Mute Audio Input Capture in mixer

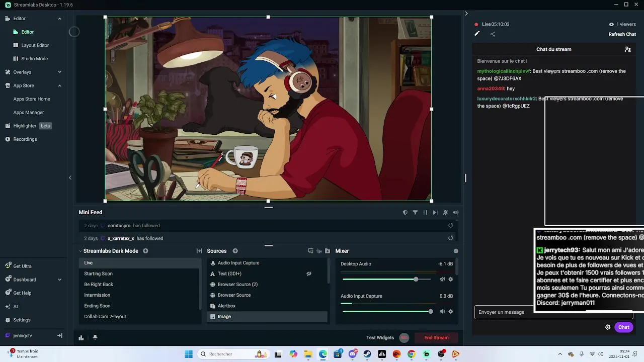pyautogui.click(x=442, y=312)
